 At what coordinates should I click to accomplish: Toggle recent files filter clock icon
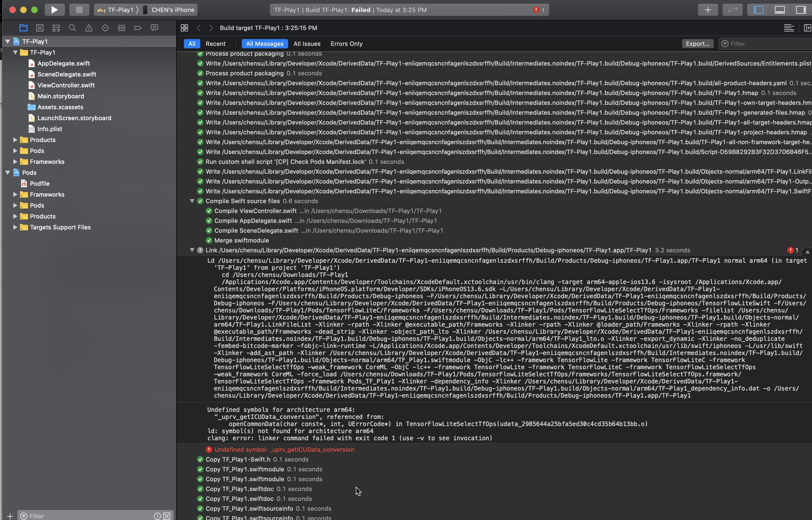click(157, 516)
